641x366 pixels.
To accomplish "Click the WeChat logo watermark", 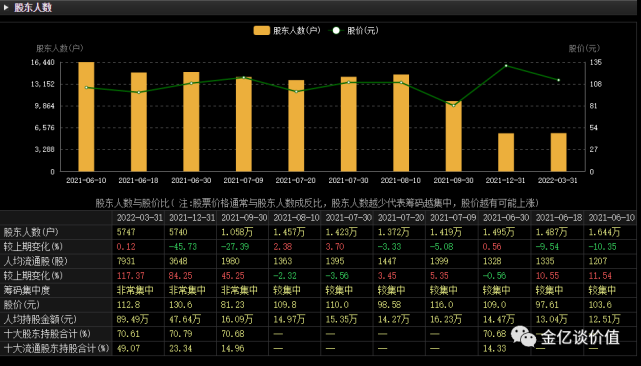I will coord(523,337).
